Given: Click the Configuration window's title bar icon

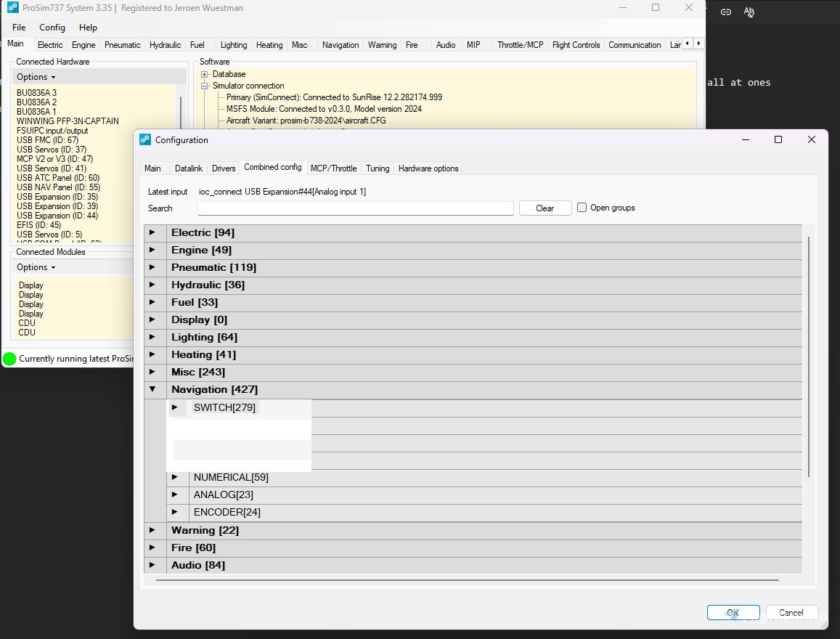Looking at the screenshot, I should pos(145,139).
